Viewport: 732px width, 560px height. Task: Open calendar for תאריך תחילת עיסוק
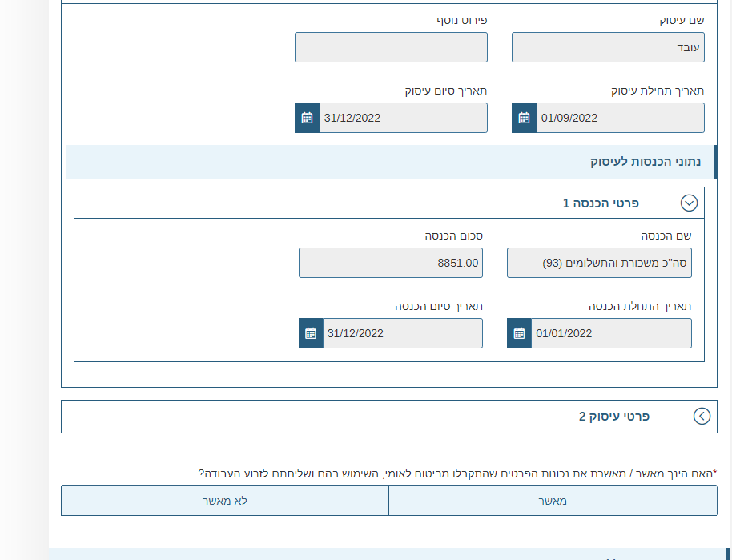point(525,118)
